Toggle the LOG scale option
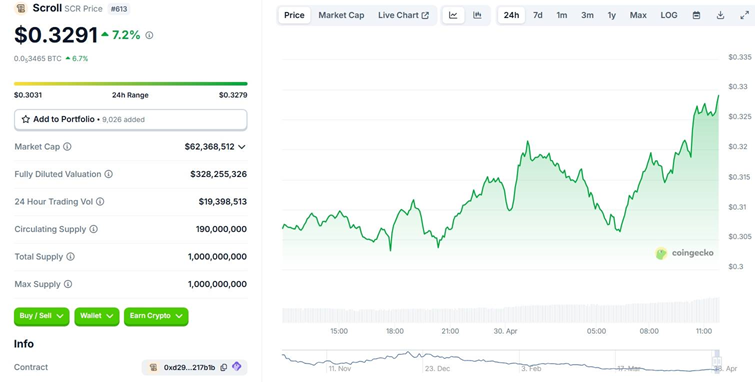The width and height of the screenshot is (755, 382). click(x=669, y=15)
